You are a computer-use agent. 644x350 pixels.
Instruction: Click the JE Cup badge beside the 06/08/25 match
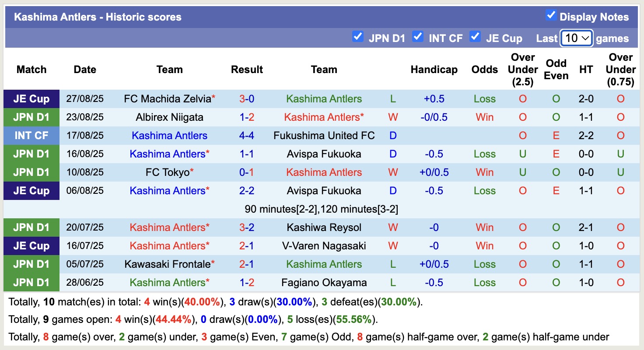pyautogui.click(x=31, y=191)
